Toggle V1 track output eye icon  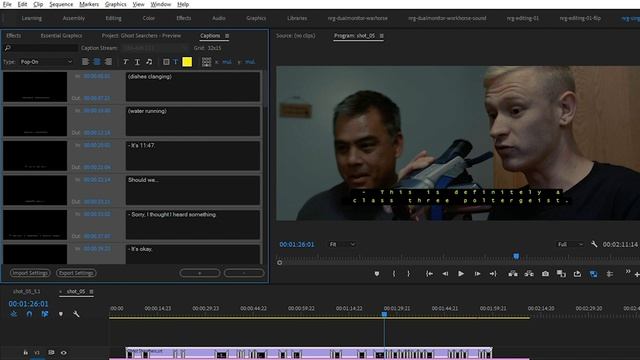click(64, 353)
